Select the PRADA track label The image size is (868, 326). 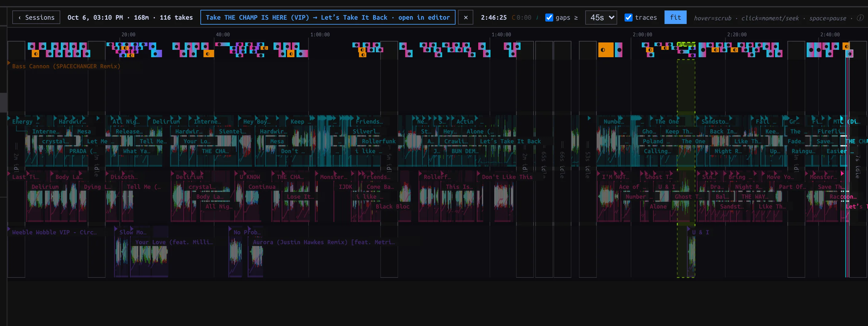[83, 151]
